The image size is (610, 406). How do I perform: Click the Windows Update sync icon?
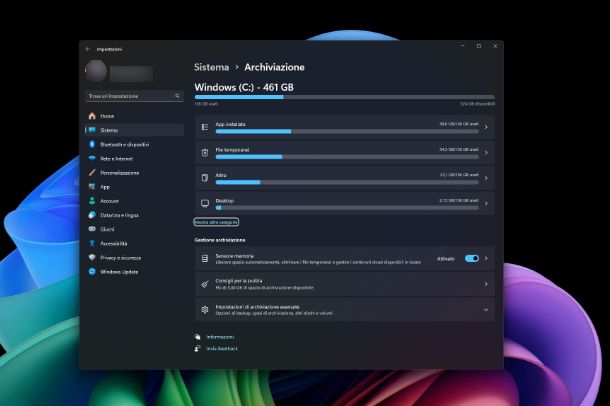[x=92, y=271]
